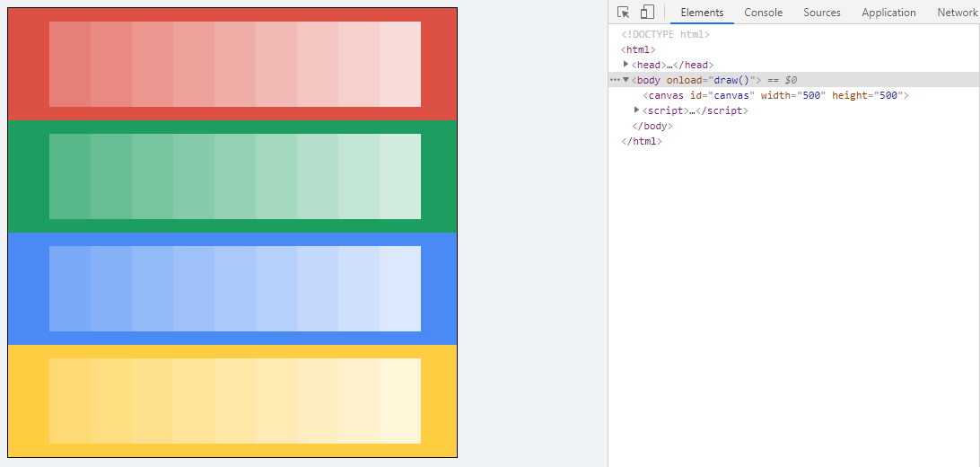Screen dimensions: 980x467
Task: Select the <!DOCTYPE html> line
Action: coord(665,34)
